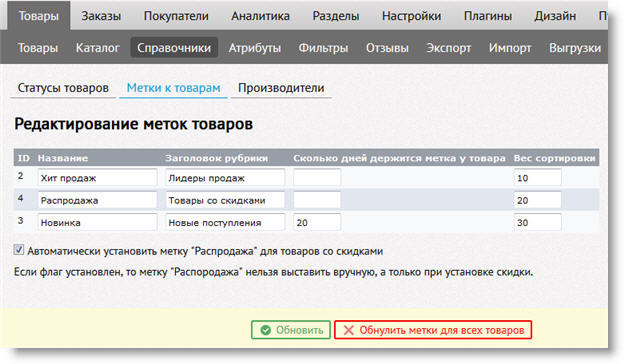The image size is (624, 364).
Task: Switch to the Производители tab
Action: (281, 88)
